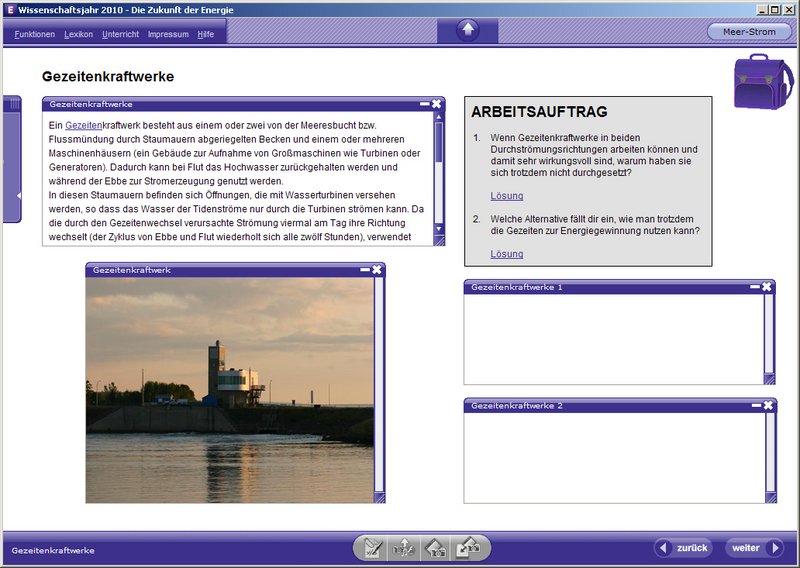Viewport: 800px width, 568px height.
Task: Close the Gezeitenkraftwerk image panel
Action: point(377,269)
